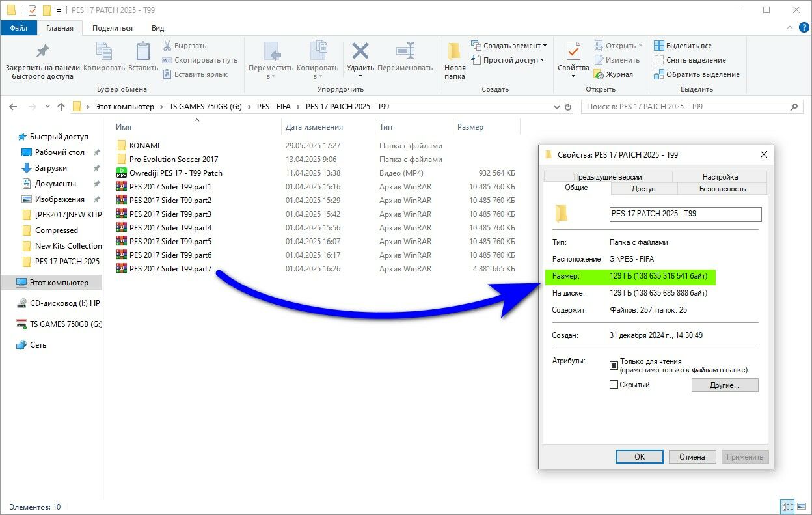
Task: Expand the Open (Открыть) dropdown arrow
Action: pos(640,46)
